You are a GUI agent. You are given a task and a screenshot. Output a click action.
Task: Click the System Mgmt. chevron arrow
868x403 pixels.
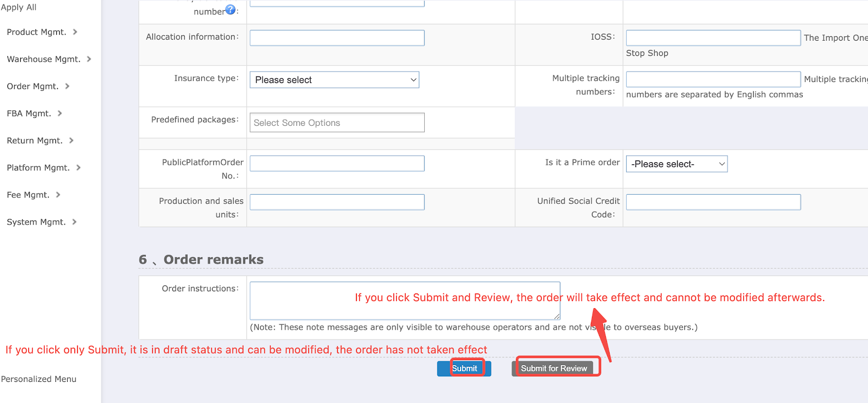coord(74,222)
